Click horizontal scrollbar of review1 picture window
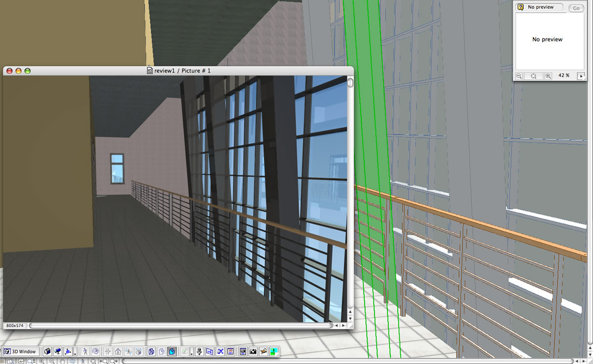The width and height of the screenshot is (593, 364). (180, 325)
